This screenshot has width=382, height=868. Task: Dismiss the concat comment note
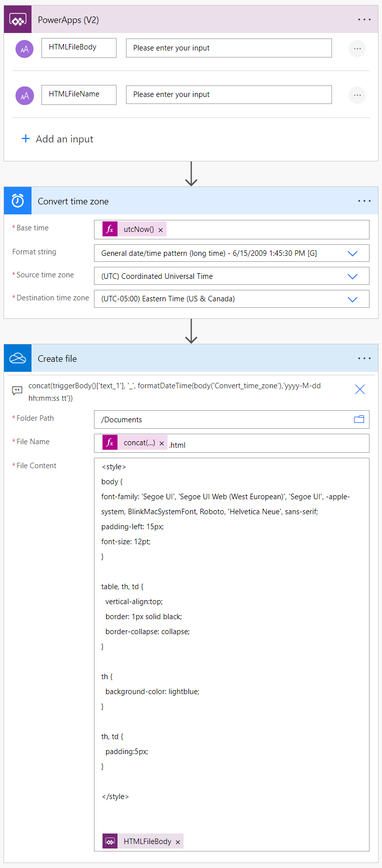(359, 389)
